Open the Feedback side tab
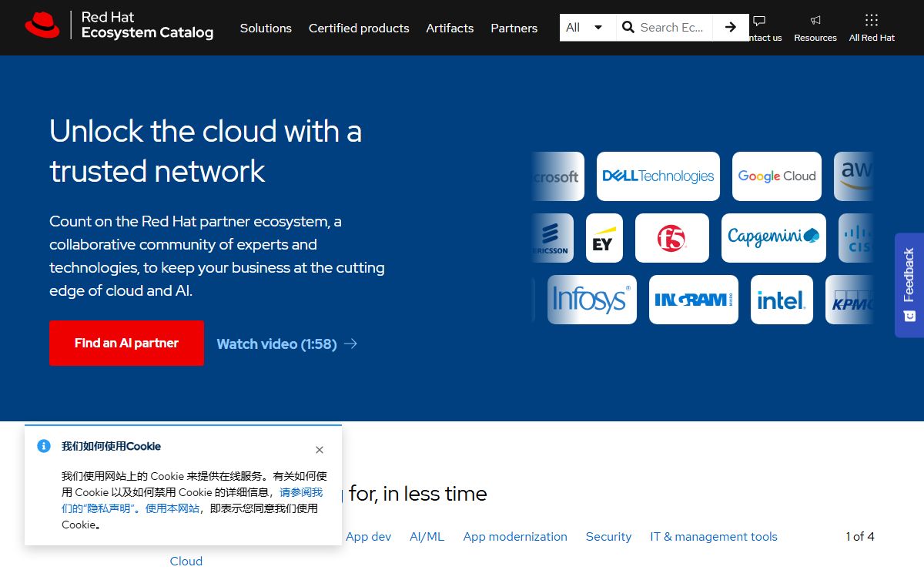This screenshot has height=570, width=924. pos(909,285)
